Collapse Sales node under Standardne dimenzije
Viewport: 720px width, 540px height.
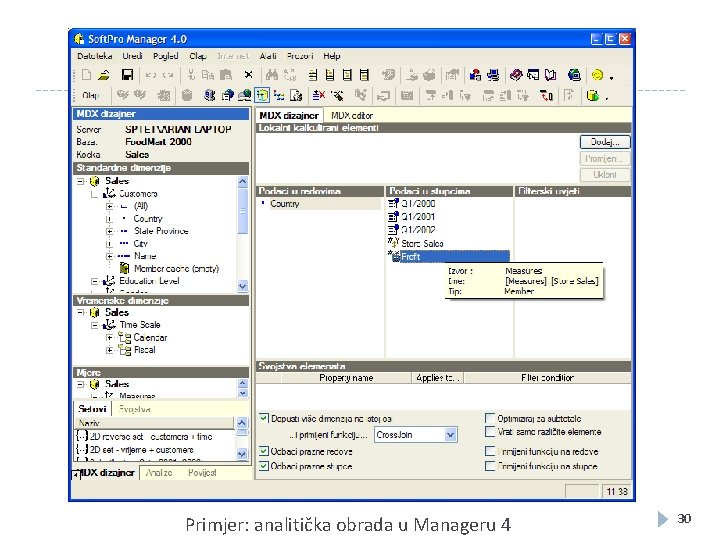click(x=81, y=181)
